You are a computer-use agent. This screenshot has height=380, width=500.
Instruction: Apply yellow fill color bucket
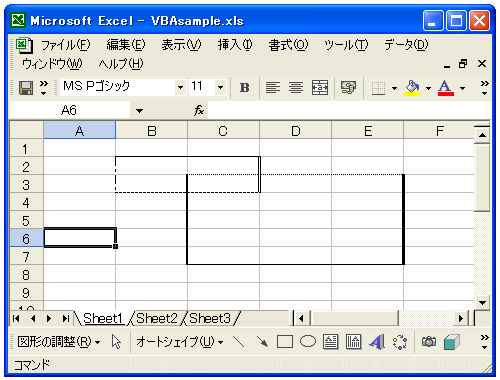tap(412, 88)
